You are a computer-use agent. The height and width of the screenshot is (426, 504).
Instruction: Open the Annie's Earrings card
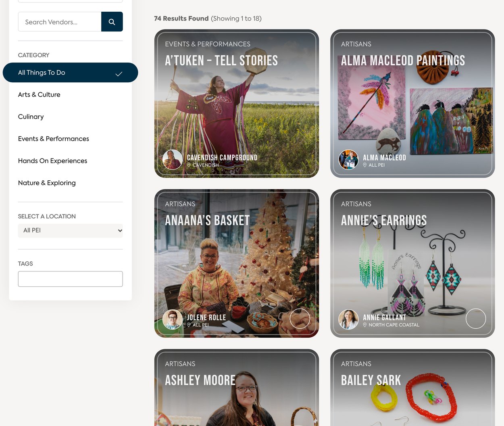pos(412,263)
